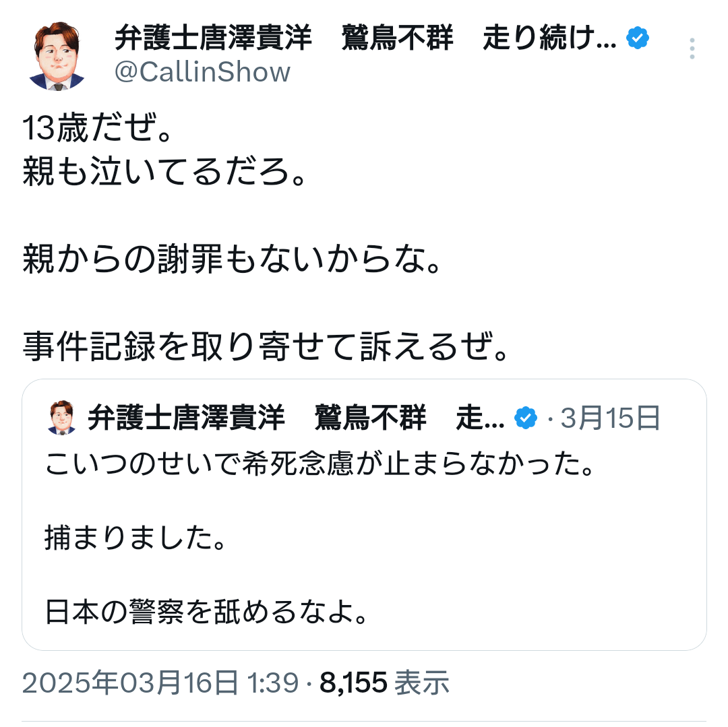Click the quoted post's author name
This screenshot has height=727, width=728.
pos(295,419)
